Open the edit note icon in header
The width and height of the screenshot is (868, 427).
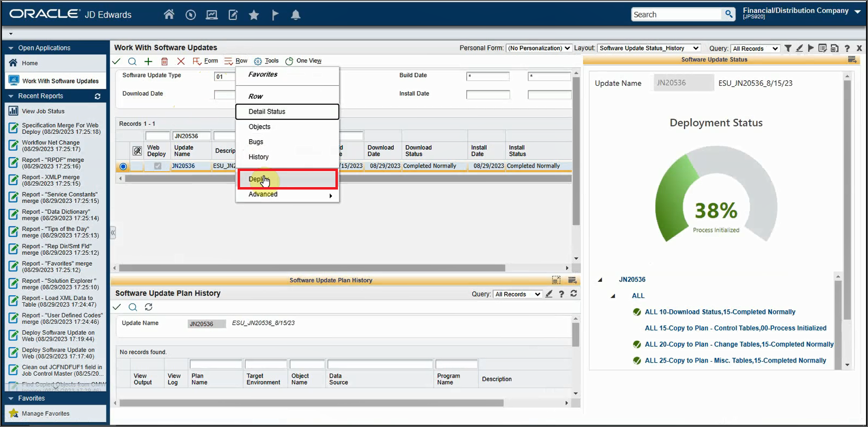pyautogui.click(x=233, y=15)
